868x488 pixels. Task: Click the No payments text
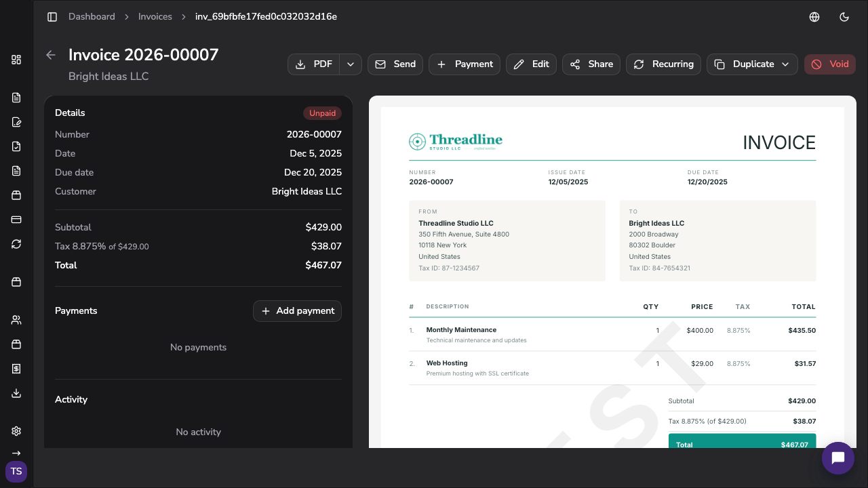tap(198, 348)
